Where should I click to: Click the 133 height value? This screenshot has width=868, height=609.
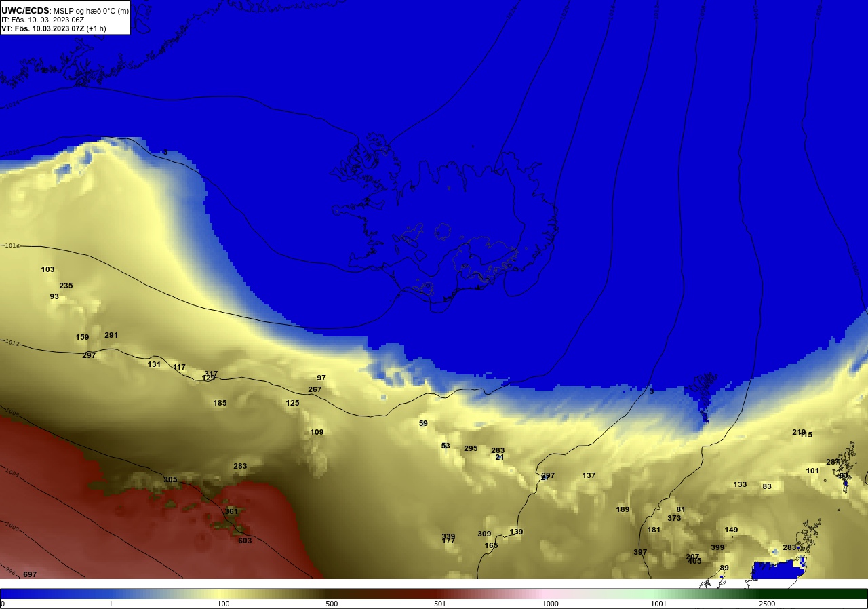point(740,484)
